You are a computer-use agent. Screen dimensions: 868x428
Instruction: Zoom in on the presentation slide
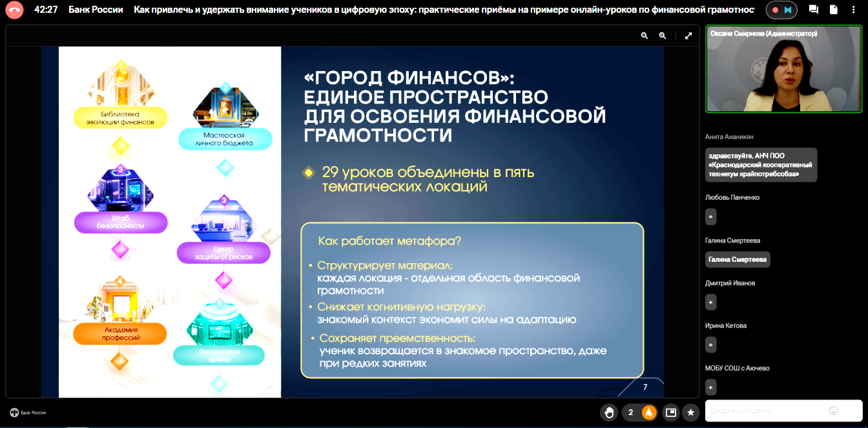(662, 36)
